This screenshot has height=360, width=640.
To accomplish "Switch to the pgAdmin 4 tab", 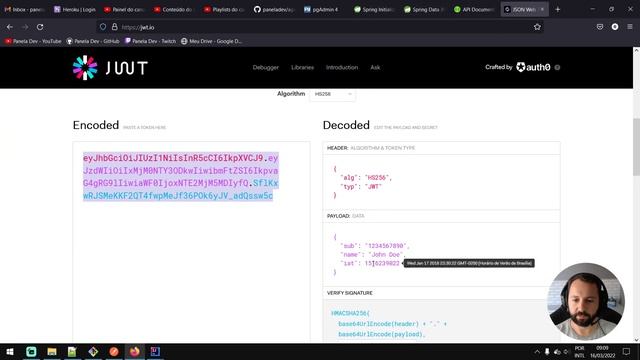I will (x=325, y=9).
